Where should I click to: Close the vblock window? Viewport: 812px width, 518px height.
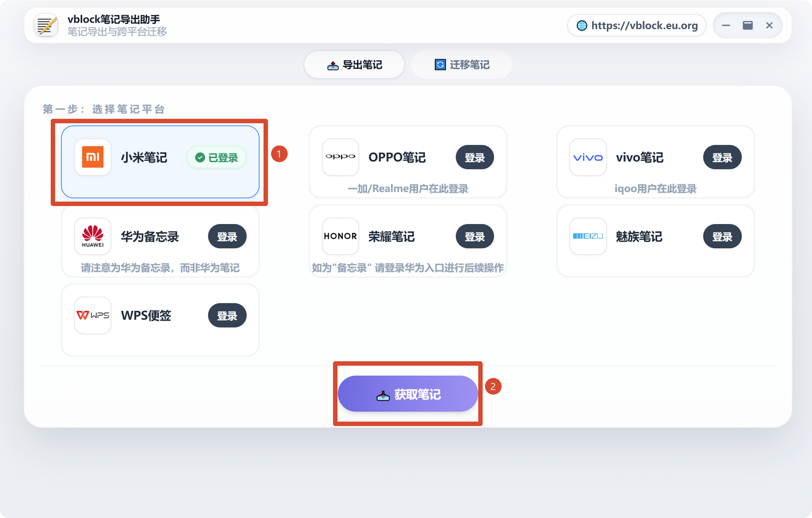[x=769, y=25]
